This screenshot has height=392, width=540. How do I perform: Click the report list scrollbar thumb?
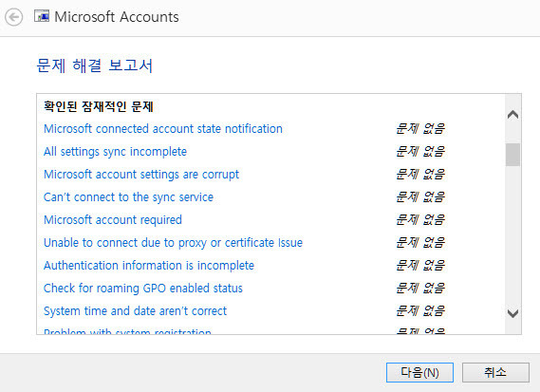pos(512,155)
